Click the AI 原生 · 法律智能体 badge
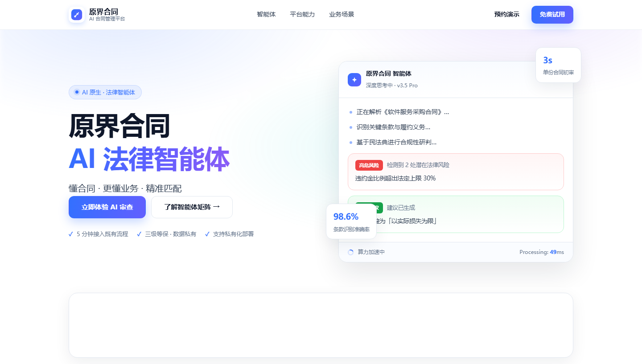This screenshot has width=642, height=364. pyautogui.click(x=105, y=92)
